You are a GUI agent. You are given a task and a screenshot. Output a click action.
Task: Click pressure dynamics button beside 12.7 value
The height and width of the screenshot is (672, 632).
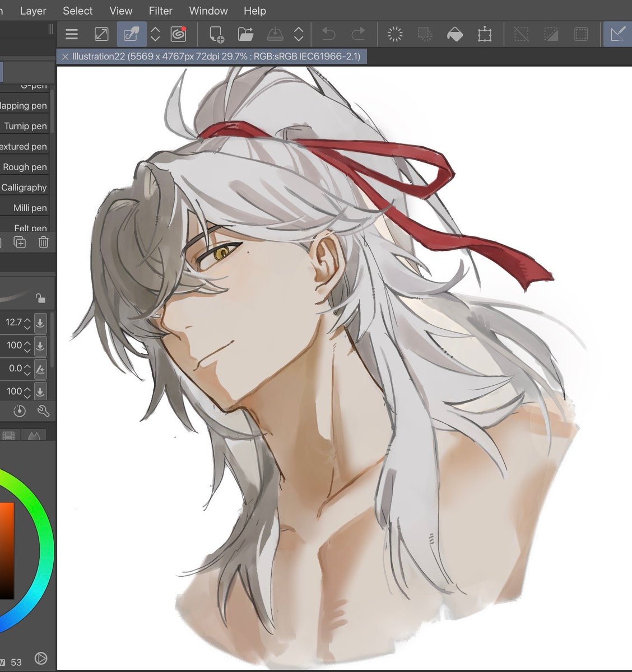click(x=40, y=323)
